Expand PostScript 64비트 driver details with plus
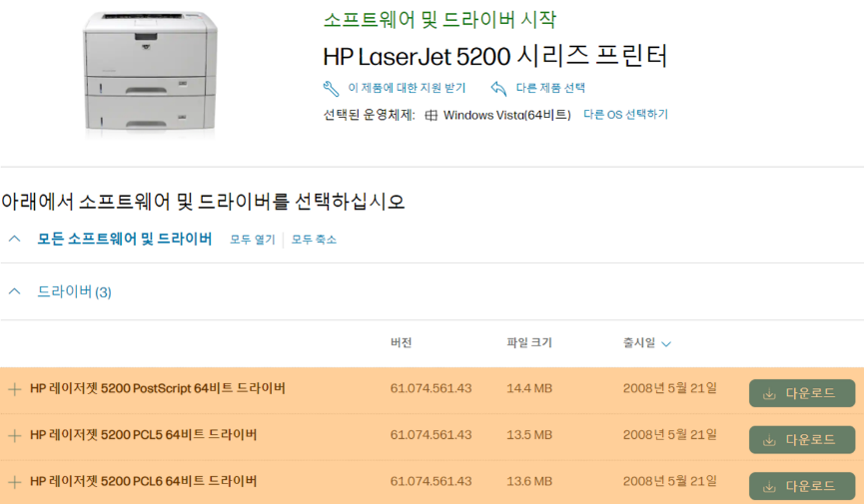The height and width of the screenshot is (504, 864). click(14, 389)
